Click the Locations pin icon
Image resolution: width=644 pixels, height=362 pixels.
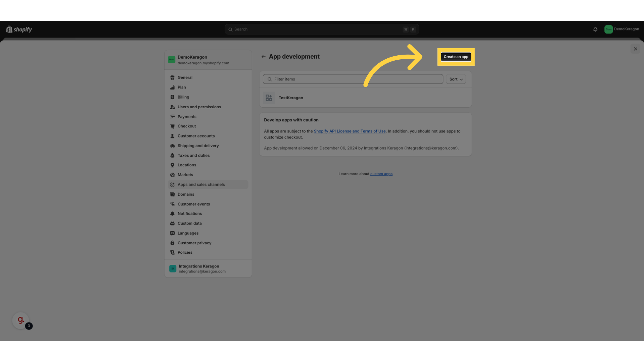172,165
